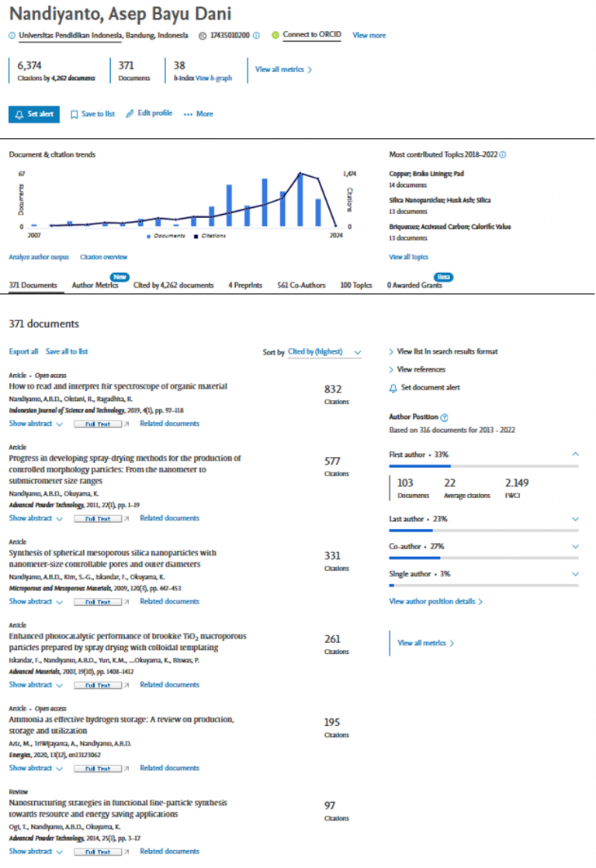Open Sort by Cited by (highest) dropdown
Image resolution: width=596 pixels, height=868 pixels.
pos(324,352)
